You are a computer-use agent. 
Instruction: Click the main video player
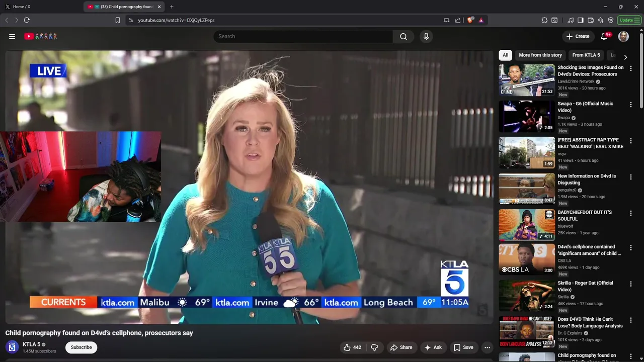249,187
